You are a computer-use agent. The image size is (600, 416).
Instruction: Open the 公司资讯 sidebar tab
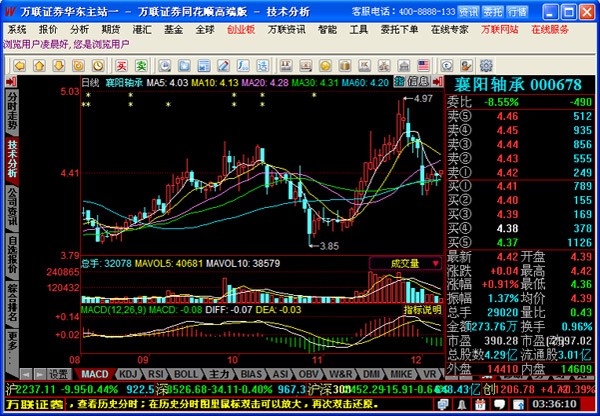[x=12, y=207]
